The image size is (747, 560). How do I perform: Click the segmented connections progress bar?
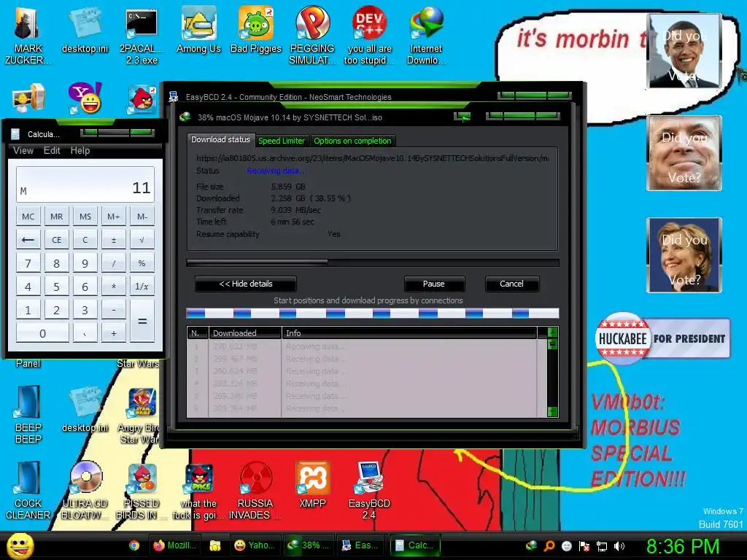pyautogui.click(x=373, y=313)
